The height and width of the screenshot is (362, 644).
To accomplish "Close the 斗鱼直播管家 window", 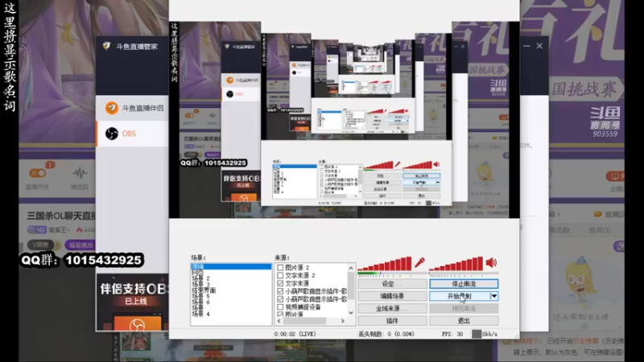I will pyautogui.click(x=539, y=46).
